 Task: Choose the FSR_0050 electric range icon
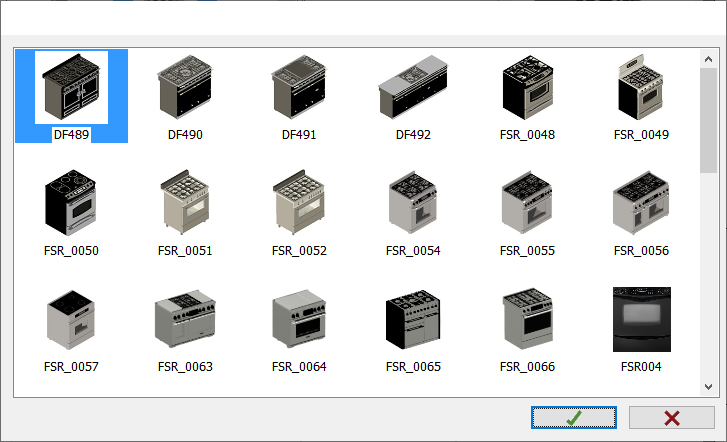pos(71,204)
